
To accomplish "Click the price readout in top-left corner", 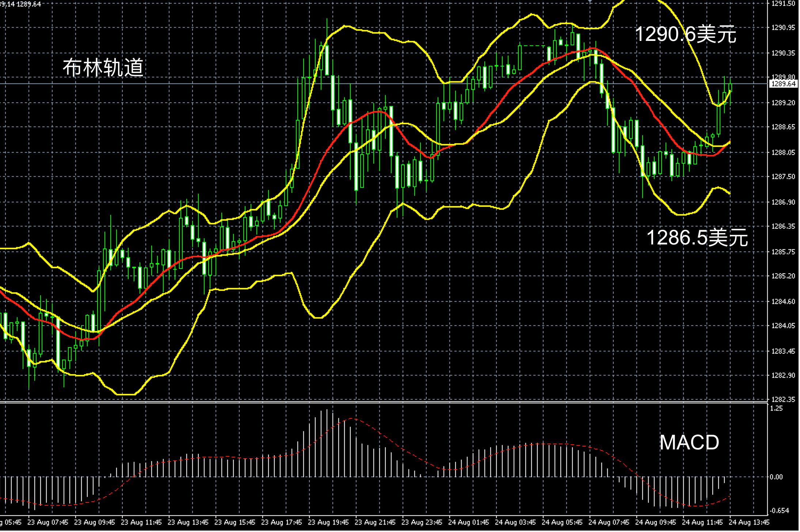I will 20,4.
